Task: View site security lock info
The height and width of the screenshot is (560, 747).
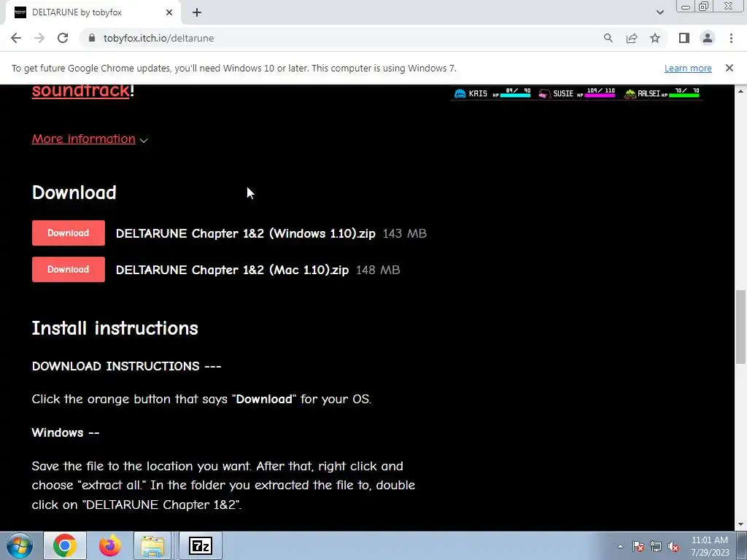Action: point(92,38)
